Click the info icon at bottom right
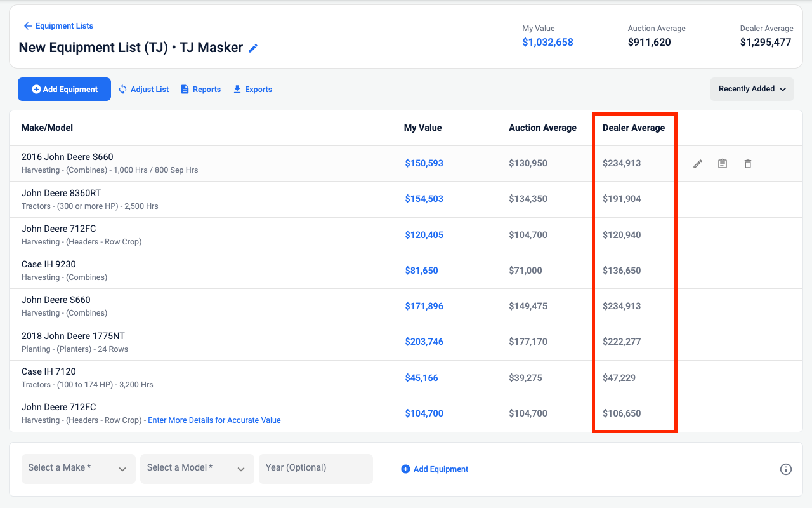 [786, 469]
